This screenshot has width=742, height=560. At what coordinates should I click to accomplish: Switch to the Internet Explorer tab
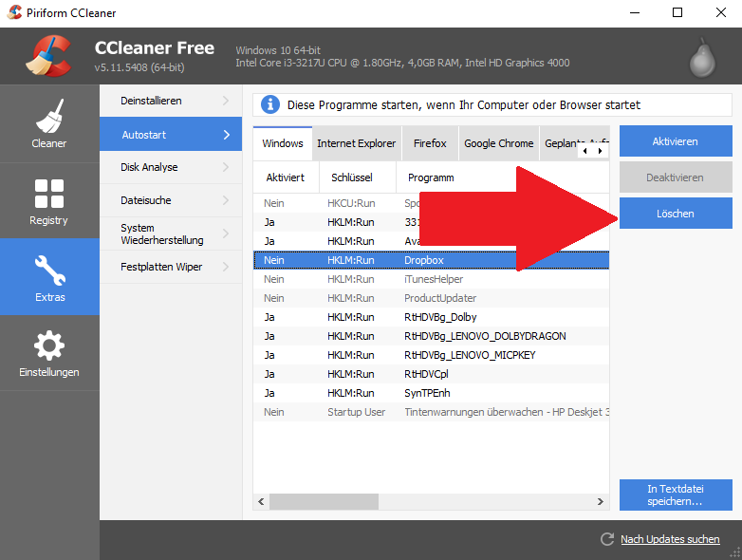point(356,143)
